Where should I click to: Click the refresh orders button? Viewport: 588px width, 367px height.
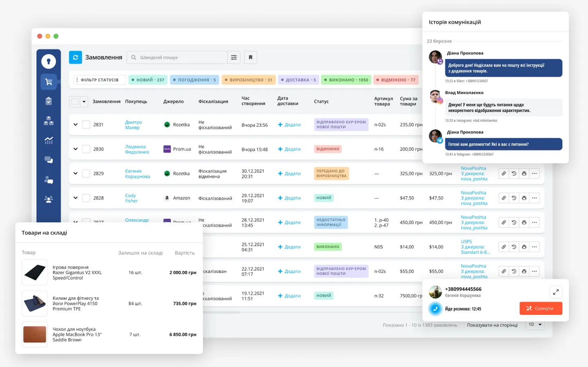tap(75, 57)
